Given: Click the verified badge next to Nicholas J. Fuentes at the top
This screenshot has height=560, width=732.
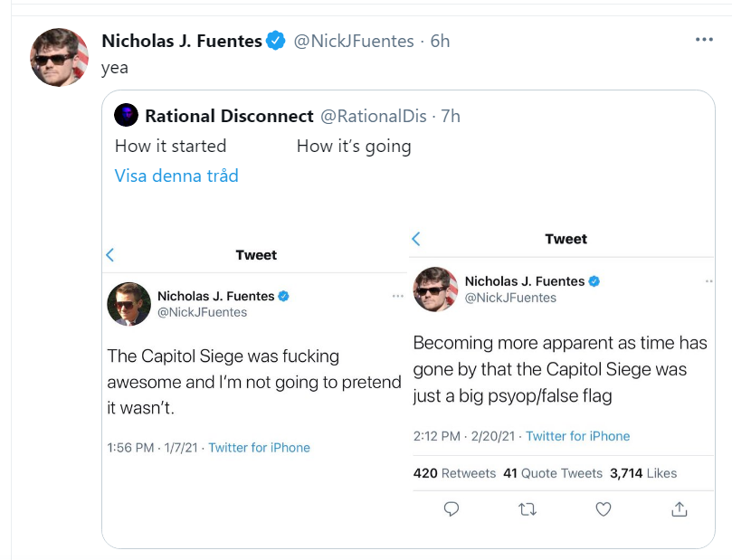Looking at the screenshot, I should pyautogui.click(x=275, y=41).
